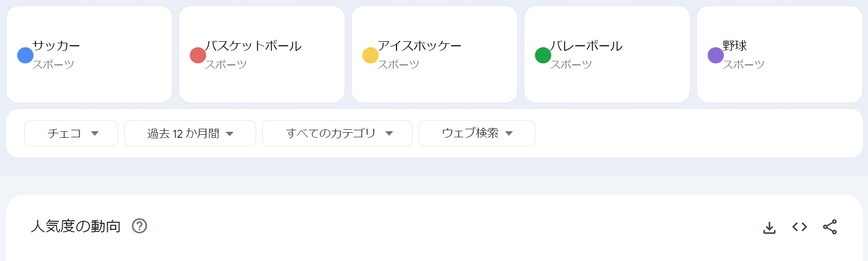Viewport: 868px width, 261px height.
Task: Click the スポーツ subtitle under 野球
Action: click(x=743, y=64)
